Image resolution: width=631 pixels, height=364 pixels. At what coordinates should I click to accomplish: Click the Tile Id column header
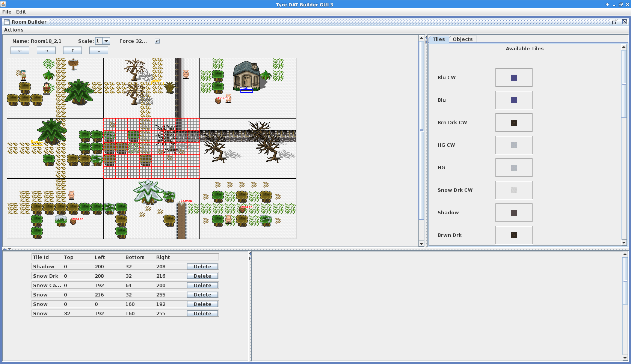click(x=41, y=257)
